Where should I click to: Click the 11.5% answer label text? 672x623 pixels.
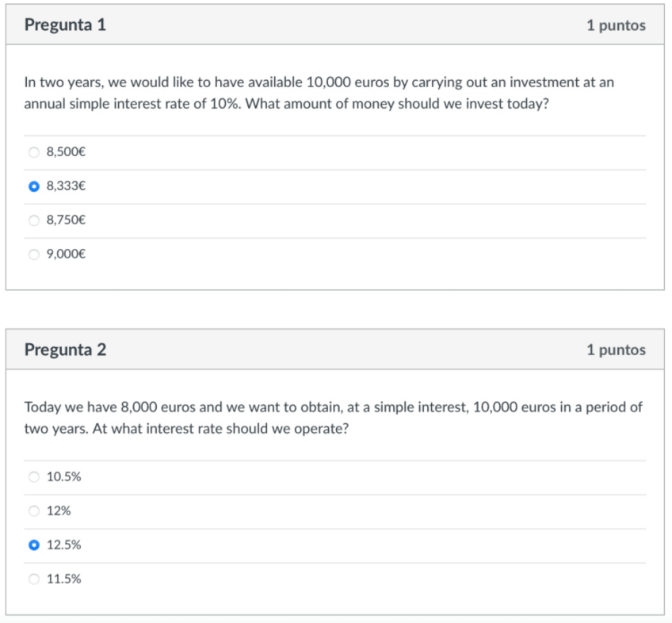(63, 579)
